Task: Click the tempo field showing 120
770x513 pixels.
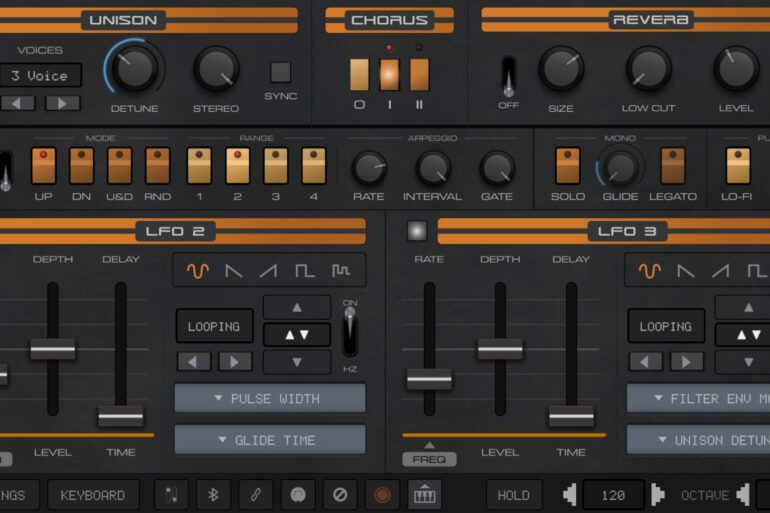Action: coord(613,495)
